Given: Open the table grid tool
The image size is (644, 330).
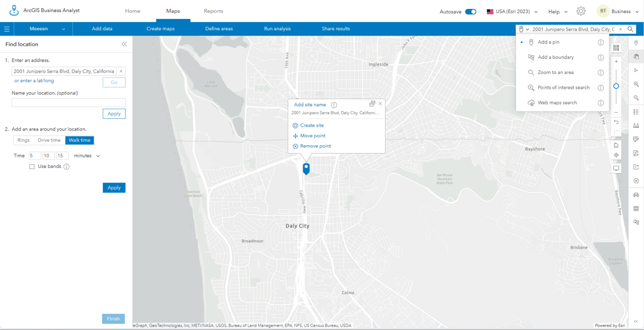Looking at the screenshot, I should click(636, 209).
